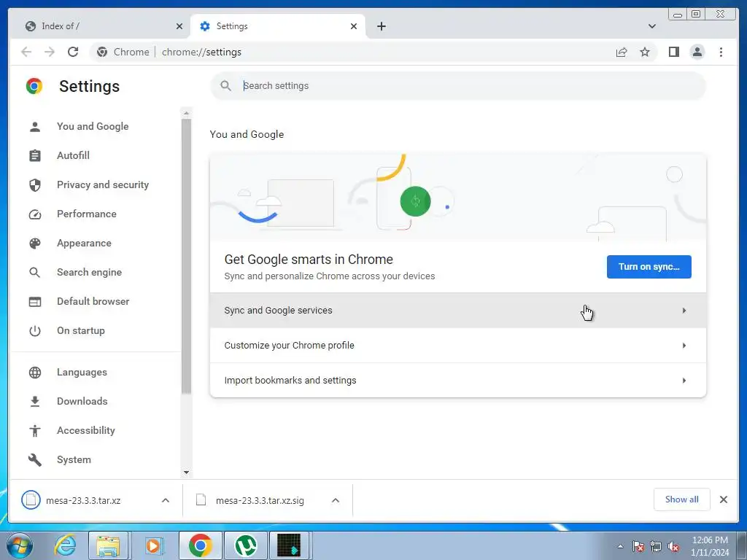
Task: Expand options for mesa-23.3.3.tar.xz download
Action: point(166,500)
